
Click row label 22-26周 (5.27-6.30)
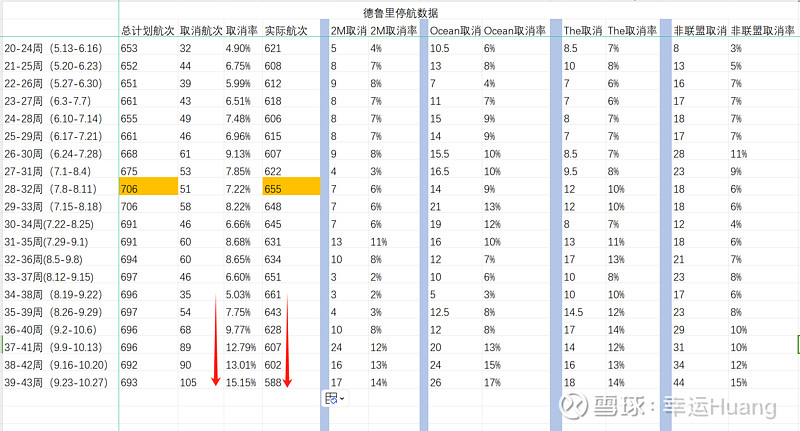(54, 83)
